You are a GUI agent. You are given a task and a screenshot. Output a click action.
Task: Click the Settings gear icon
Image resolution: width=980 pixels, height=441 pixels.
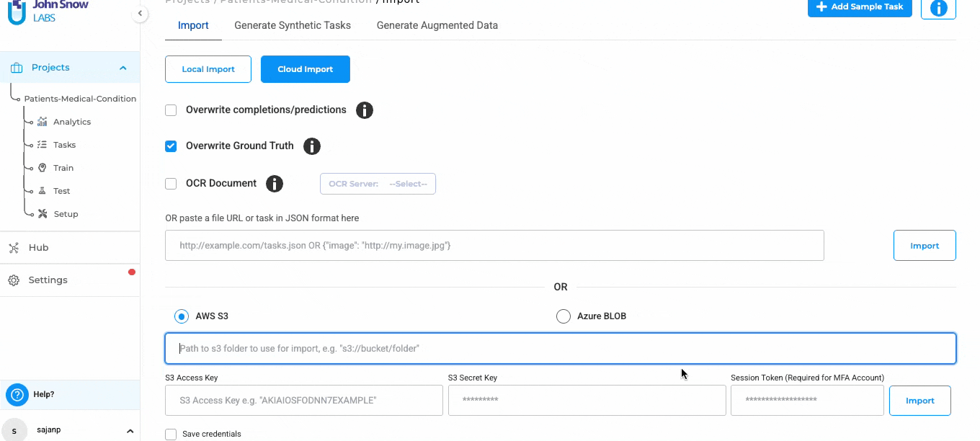click(14, 280)
